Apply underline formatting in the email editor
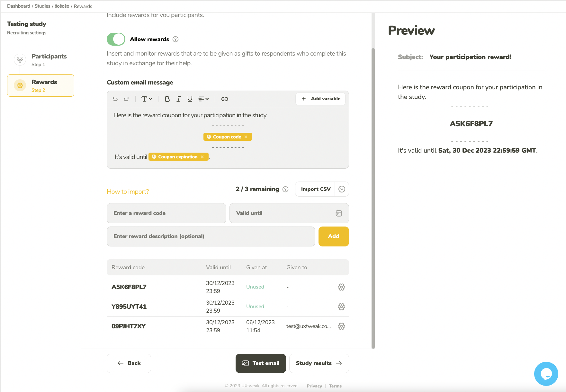 [x=190, y=99]
